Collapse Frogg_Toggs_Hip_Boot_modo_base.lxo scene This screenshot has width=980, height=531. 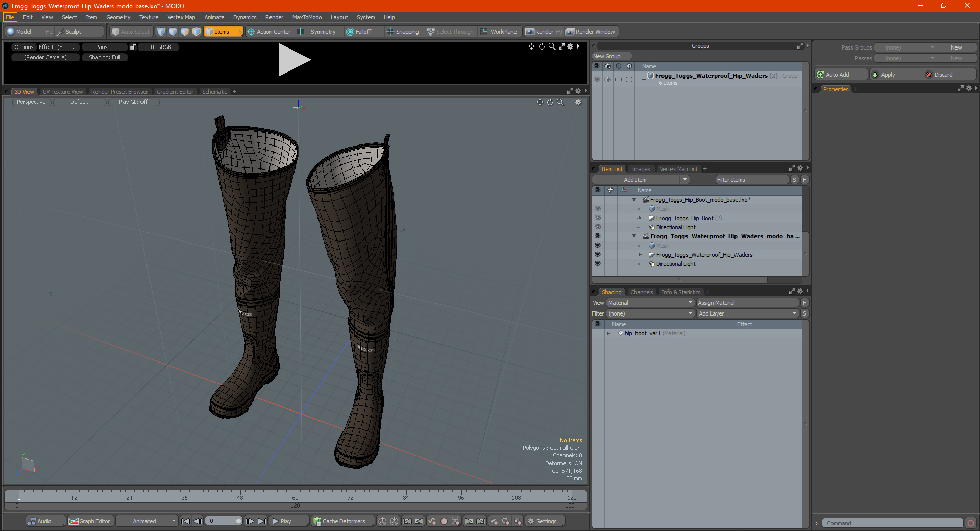click(x=634, y=200)
